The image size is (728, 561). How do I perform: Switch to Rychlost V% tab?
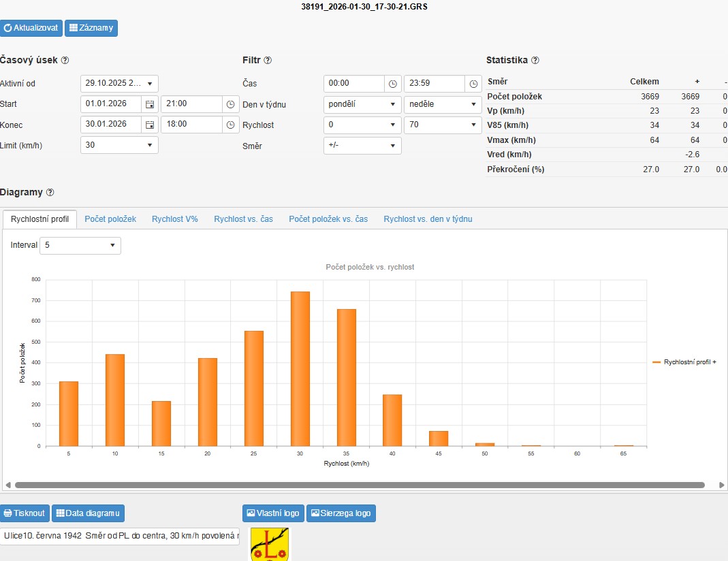pyautogui.click(x=175, y=219)
